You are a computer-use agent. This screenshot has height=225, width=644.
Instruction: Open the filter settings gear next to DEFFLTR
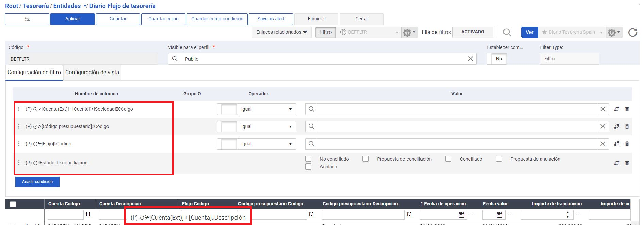(409, 32)
